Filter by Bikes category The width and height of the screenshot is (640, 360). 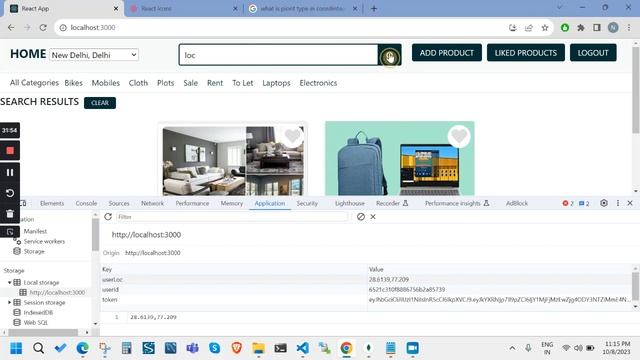73,83
